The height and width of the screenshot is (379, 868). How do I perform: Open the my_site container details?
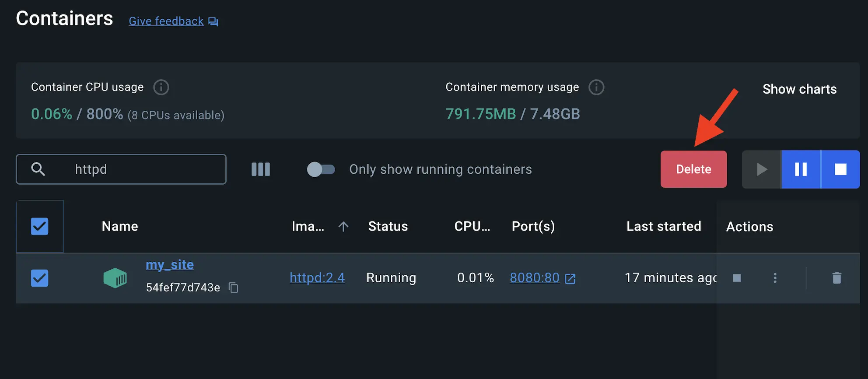170,264
